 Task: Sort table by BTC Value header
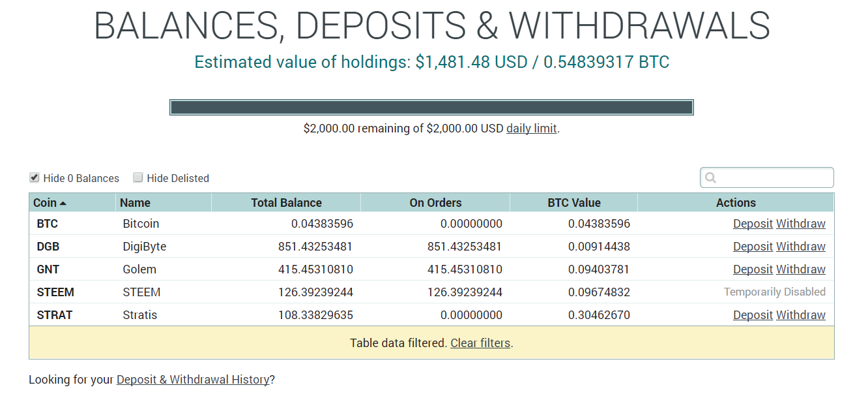tap(573, 202)
